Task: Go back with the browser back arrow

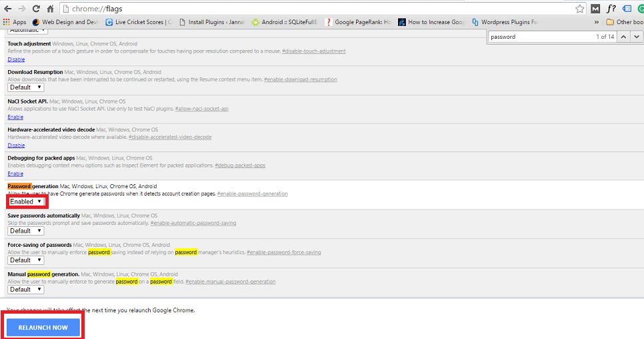Action: (x=8, y=9)
